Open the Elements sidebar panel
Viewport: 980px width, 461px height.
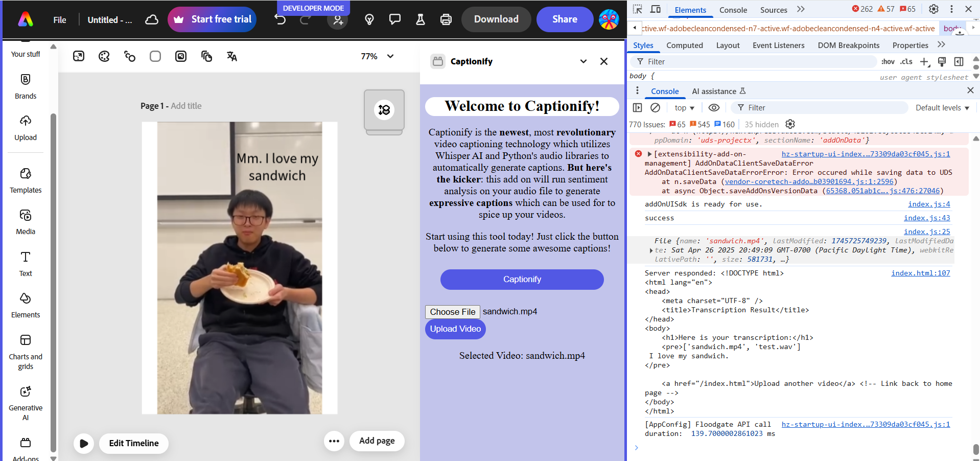pyautogui.click(x=26, y=305)
